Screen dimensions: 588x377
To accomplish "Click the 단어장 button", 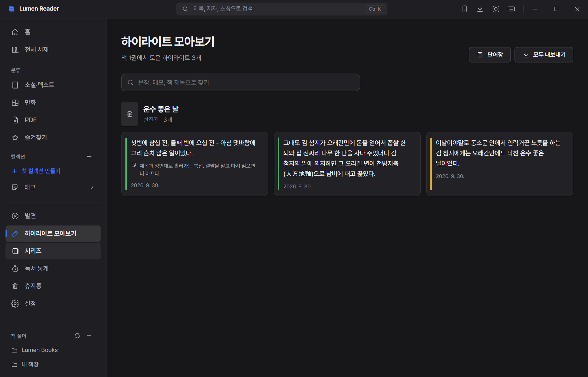I will tap(490, 55).
